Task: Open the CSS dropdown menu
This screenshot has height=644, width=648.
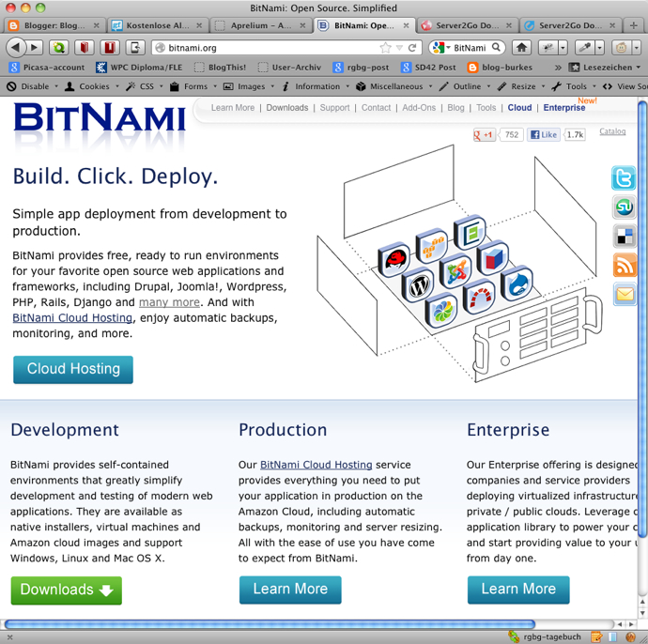Action: [x=147, y=86]
